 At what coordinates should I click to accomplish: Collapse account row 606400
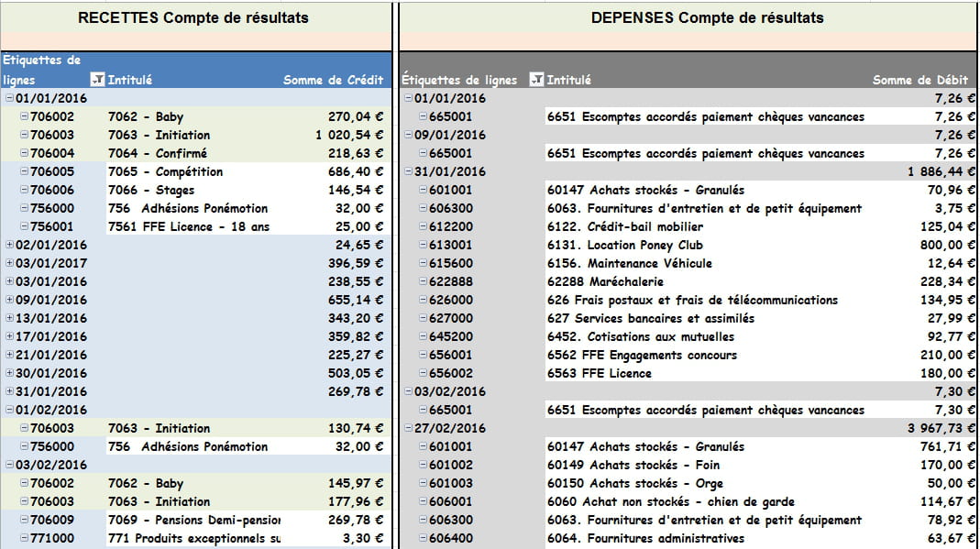tap(423, 538)
